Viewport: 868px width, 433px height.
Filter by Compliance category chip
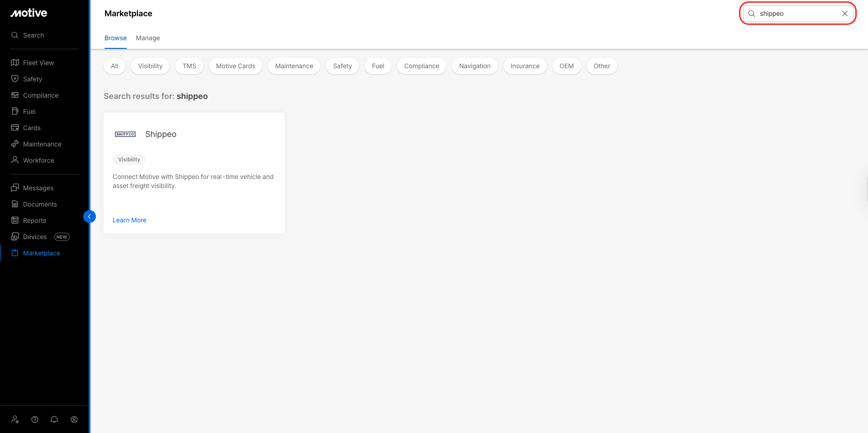[422, 66]
